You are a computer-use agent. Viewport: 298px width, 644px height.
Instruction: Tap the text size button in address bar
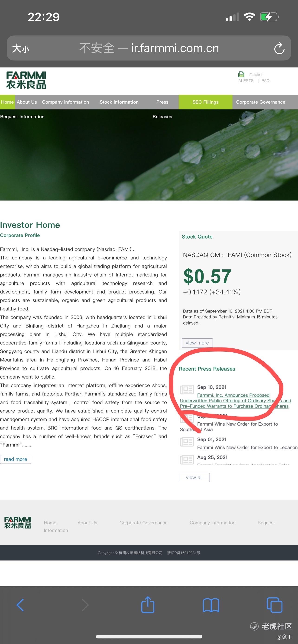click(x=20, y=48)
